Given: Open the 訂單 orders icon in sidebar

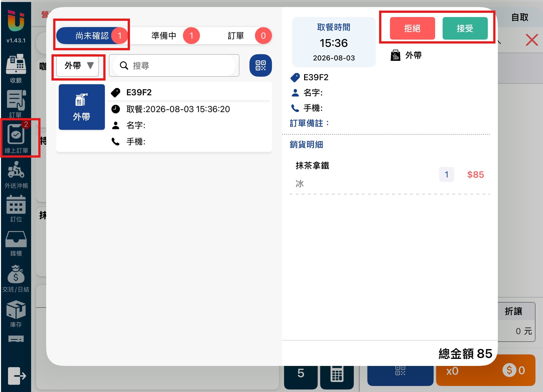Looking at the screenshot, I should (16, 104).
